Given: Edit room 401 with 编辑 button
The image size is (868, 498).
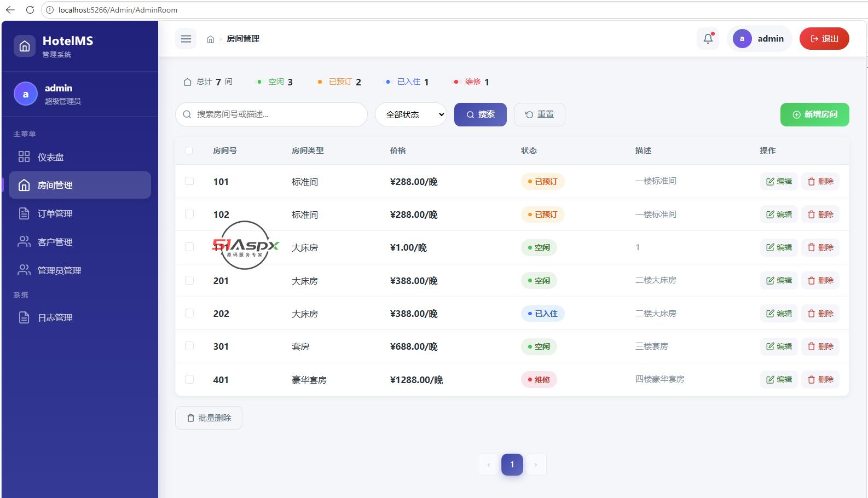Looking at the screenshot, I should (779, 379).
